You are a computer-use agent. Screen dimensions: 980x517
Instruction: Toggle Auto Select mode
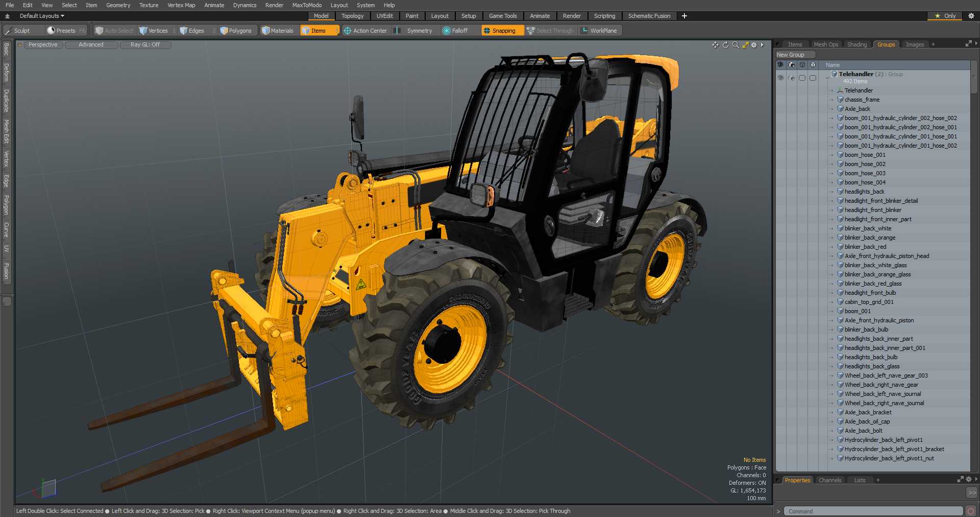114,31
